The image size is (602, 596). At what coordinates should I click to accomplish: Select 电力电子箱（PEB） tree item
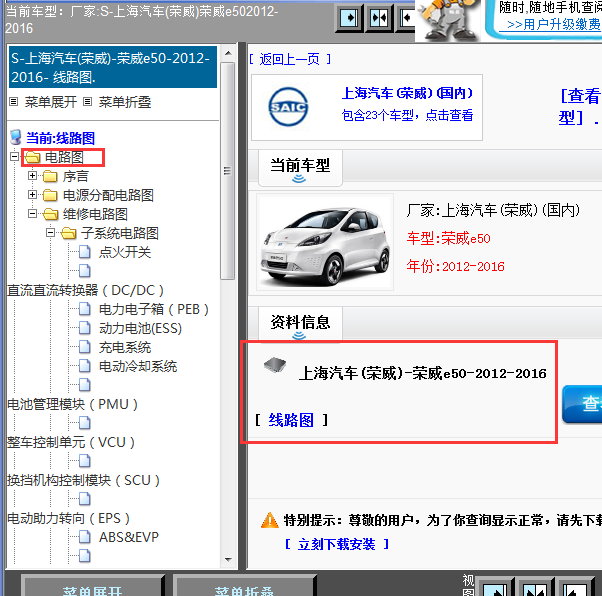(154, 309)
